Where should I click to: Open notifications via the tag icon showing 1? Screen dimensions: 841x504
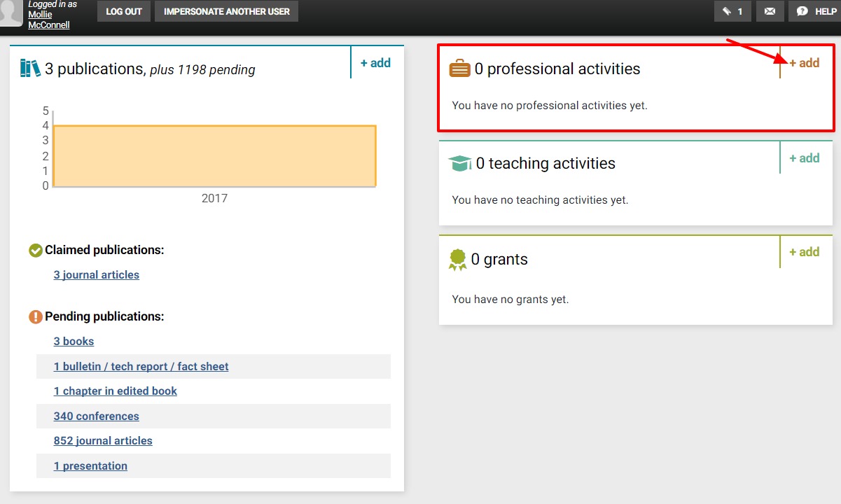732,11
